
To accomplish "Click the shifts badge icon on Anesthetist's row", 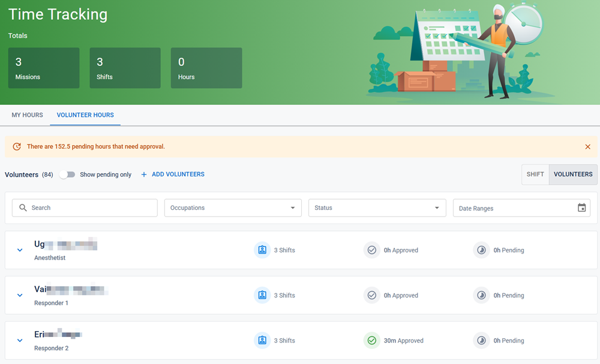I will pos(262,250).
